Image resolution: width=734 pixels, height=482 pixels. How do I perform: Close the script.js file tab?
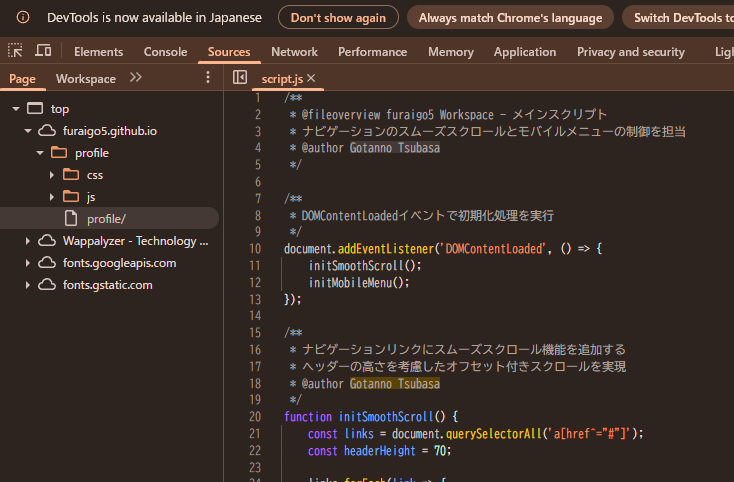[x=311, y=78]
